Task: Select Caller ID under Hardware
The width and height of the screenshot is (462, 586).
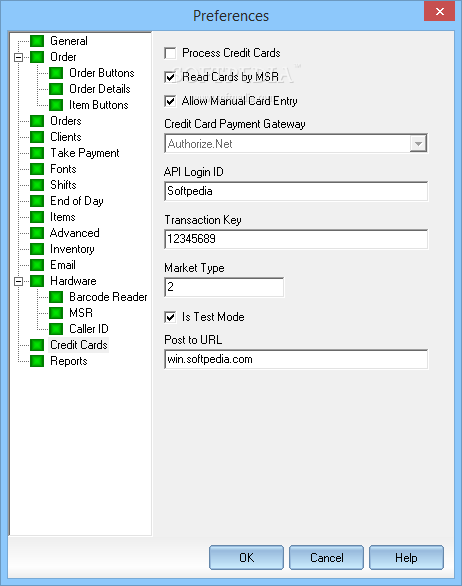Action: [89, 329]
